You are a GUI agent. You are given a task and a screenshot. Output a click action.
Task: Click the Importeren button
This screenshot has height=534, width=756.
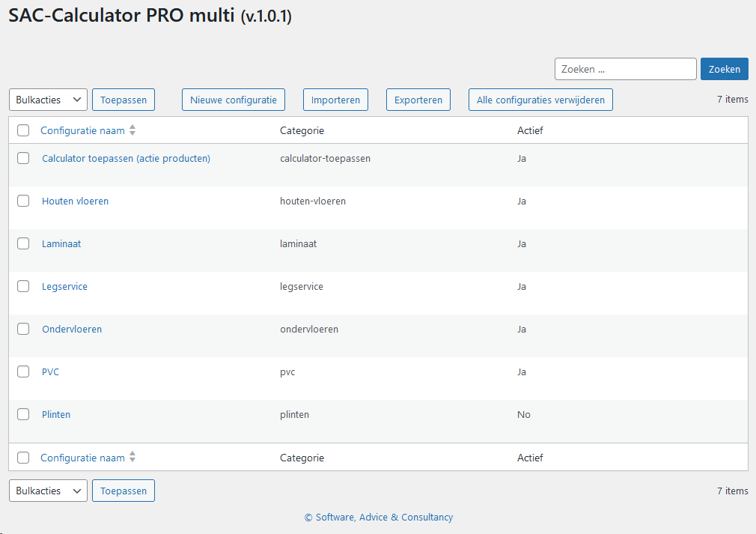point(335,100)
